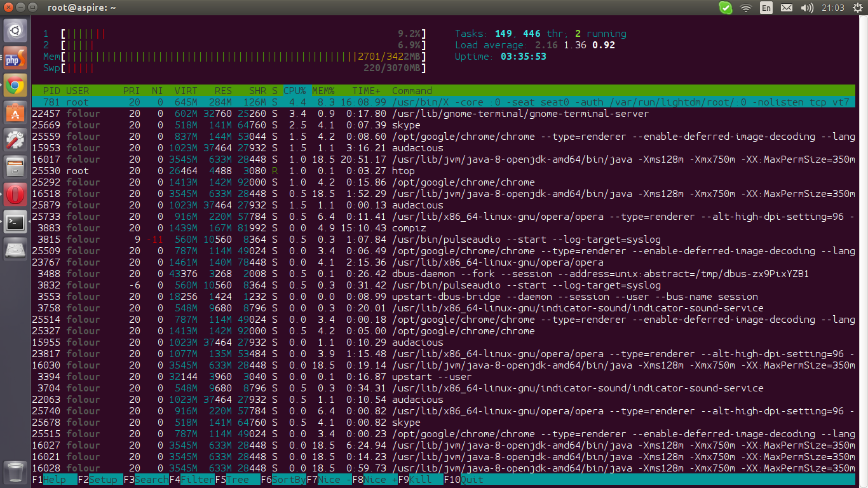This screenshot has height=488, width=868.
Task: Click the CPU% column header to sort
Action: coord(295,91)
